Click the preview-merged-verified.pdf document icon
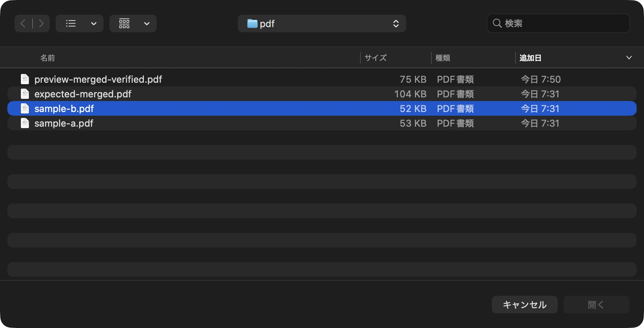 [x=25, y=79]
